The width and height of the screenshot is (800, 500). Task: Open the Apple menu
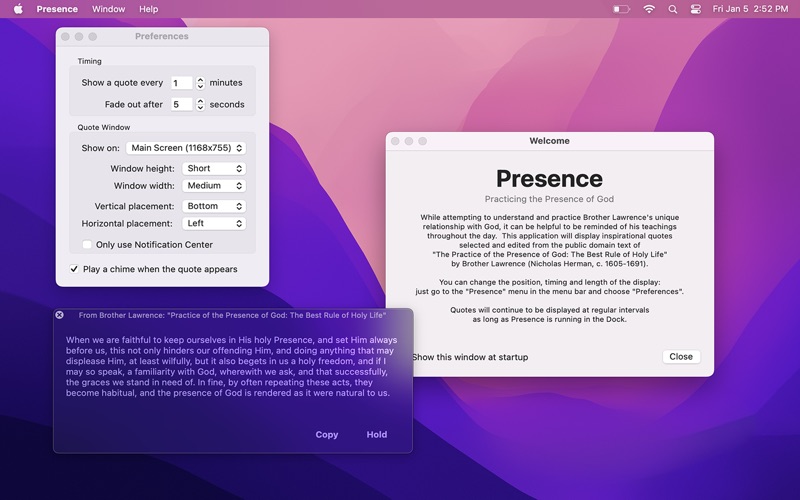[18, 9]
